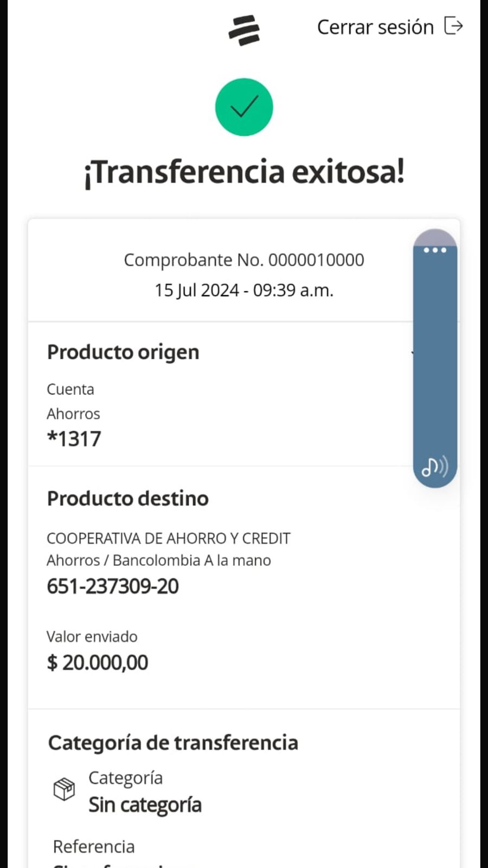Click the sent amount $ 20.000,00

[x=98, y=662]
